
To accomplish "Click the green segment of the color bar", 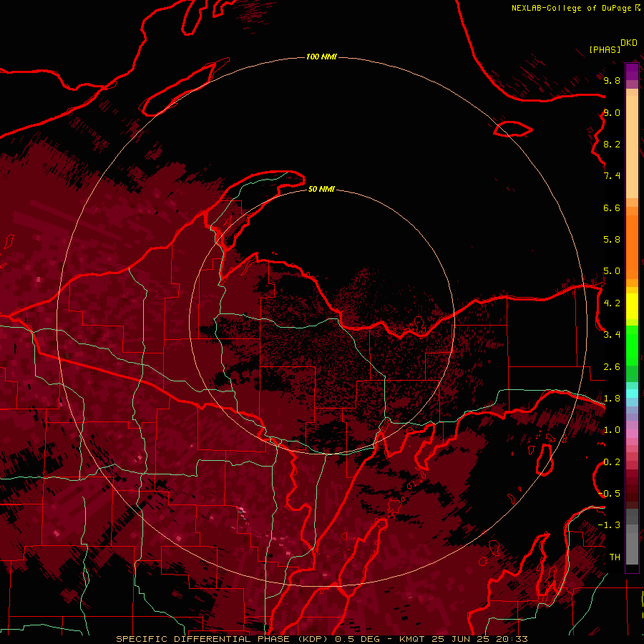I will click(632, 346).
